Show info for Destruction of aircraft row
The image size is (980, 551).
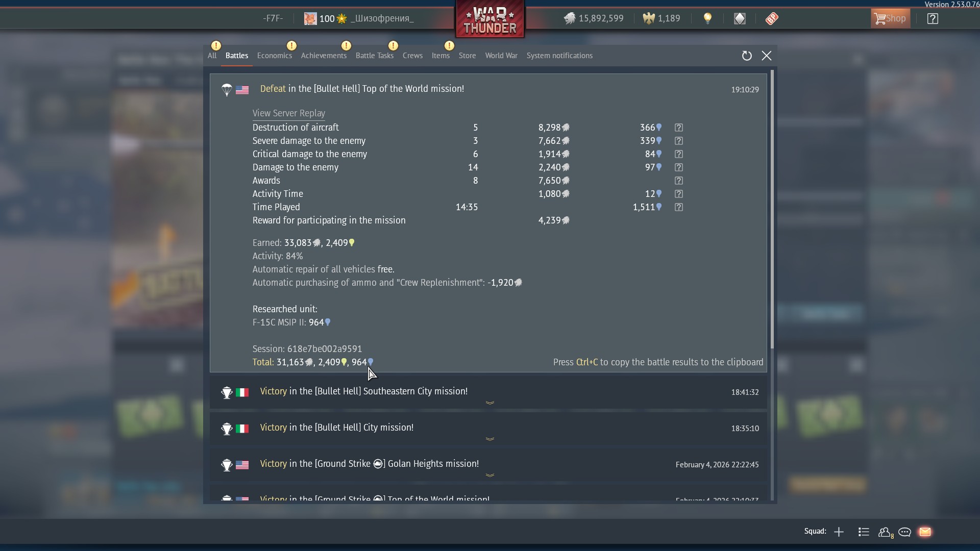[x=678, y=128]
